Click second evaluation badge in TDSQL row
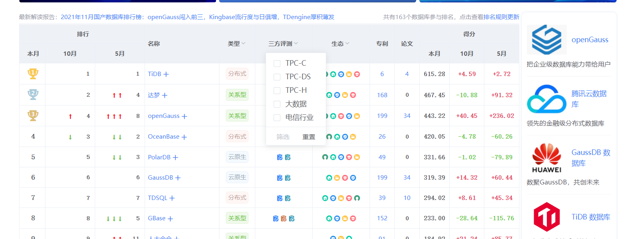 pos(288,198)
